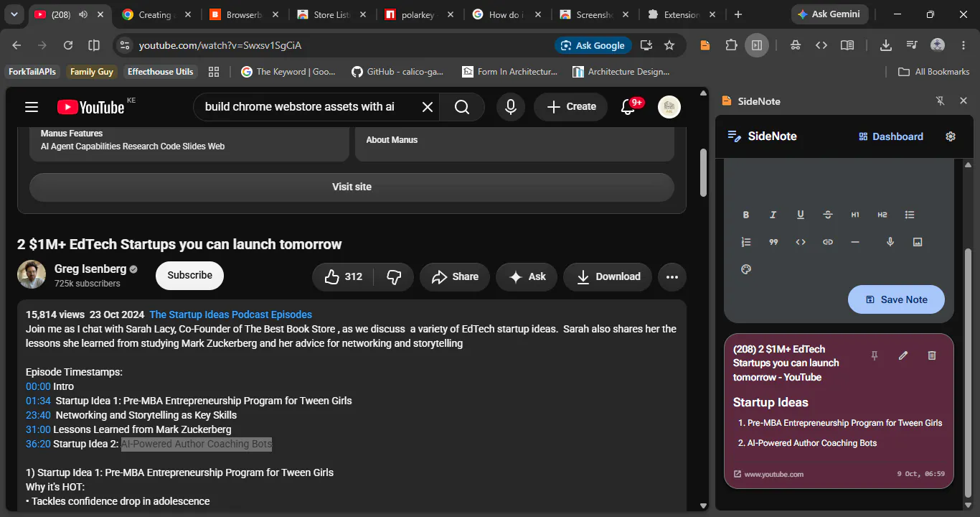The height and width of the screenshot is (517, 980).
Task: Click the YouTube search magnifier button
Action: [462, 107]
